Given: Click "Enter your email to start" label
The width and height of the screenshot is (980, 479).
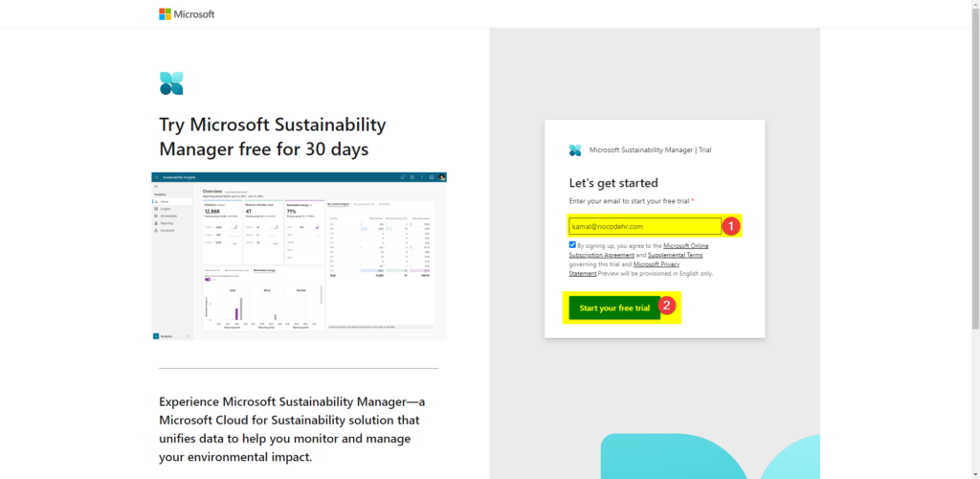Looking at the screenshot, I should coord(632,201).
